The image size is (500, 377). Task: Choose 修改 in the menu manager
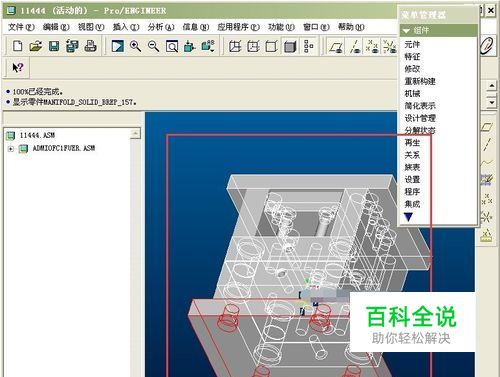412,69
